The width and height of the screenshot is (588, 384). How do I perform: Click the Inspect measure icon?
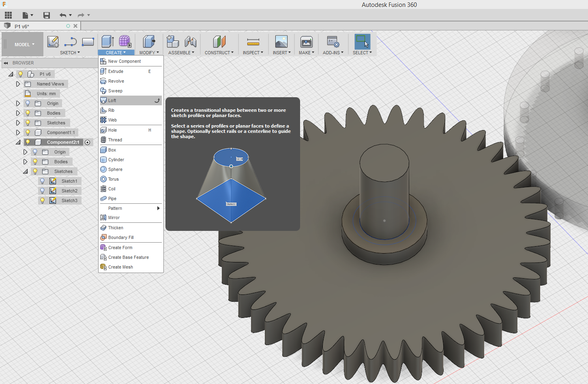pyautogui.click(x=253, y=42)
